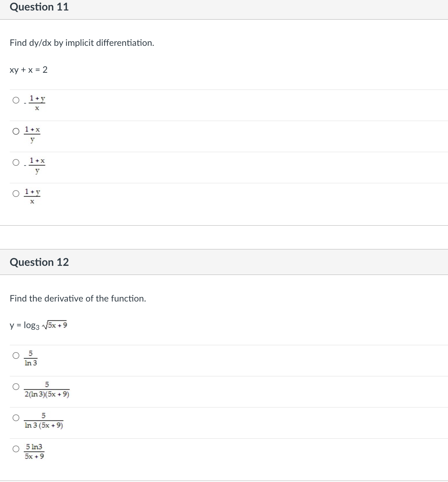Select the answer (1+y)/x
The image size is (448, 482).
tap(16, 193)
